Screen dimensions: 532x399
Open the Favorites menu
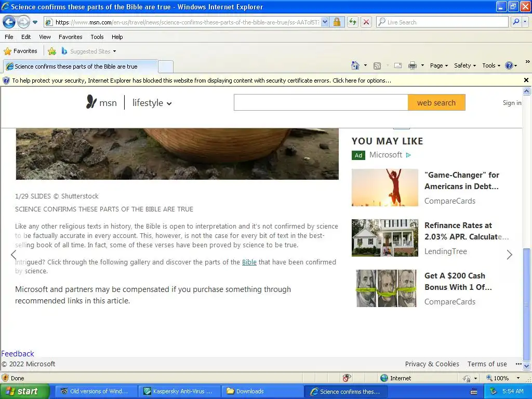click(71, 37)
